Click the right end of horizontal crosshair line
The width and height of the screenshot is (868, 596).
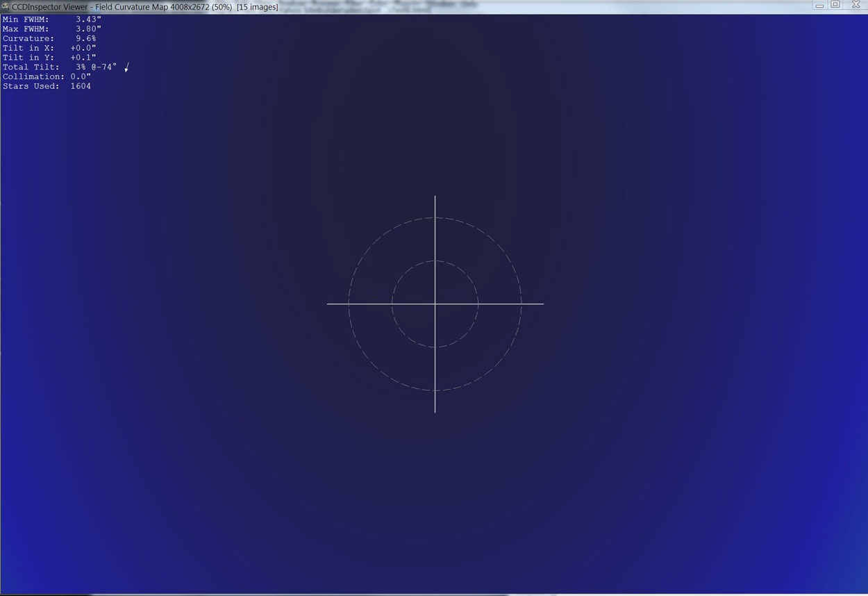tap(542, 304)
